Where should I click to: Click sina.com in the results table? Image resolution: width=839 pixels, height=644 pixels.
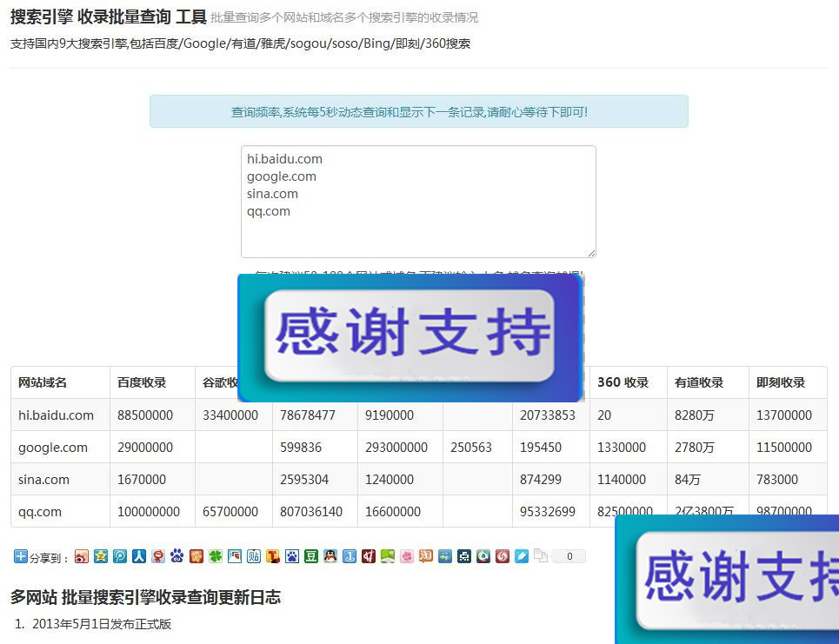point(43,479)
